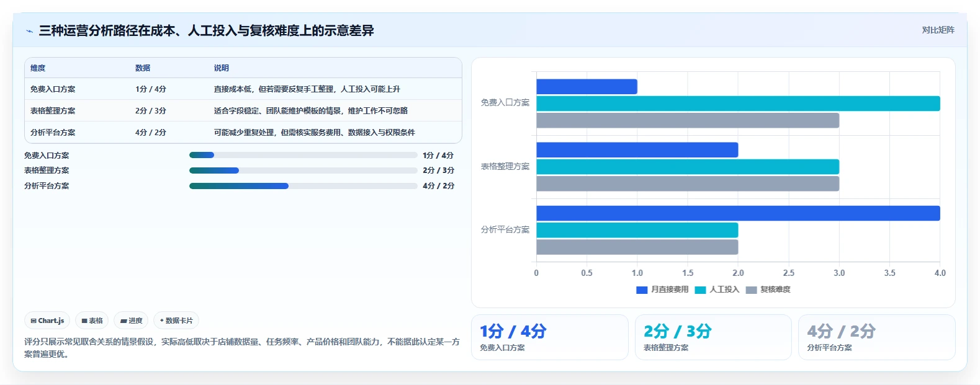Screen dimensions: 980x385
Task: Click the 3.0 tick on the chart axis
Action: (x=839, y=273)
